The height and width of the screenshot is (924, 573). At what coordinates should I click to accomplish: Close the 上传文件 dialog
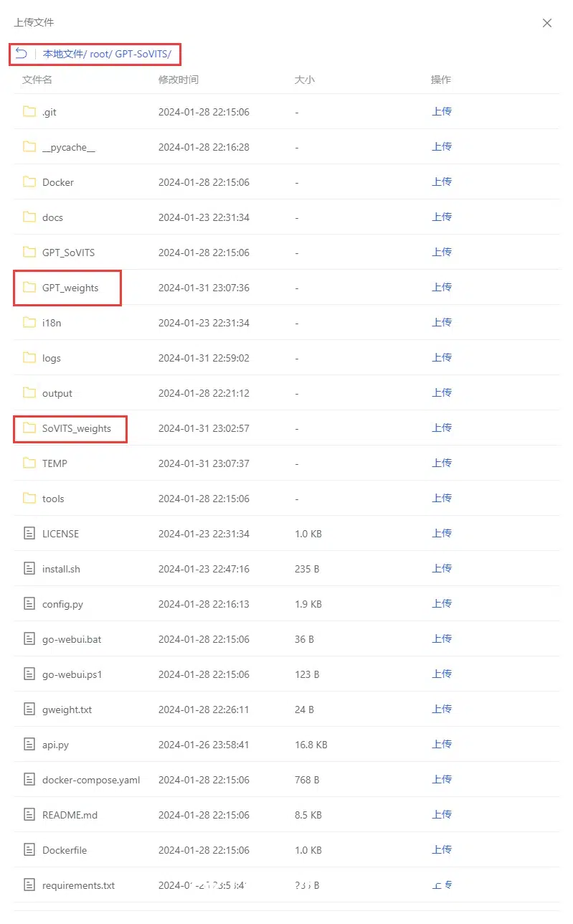point(547,23)
